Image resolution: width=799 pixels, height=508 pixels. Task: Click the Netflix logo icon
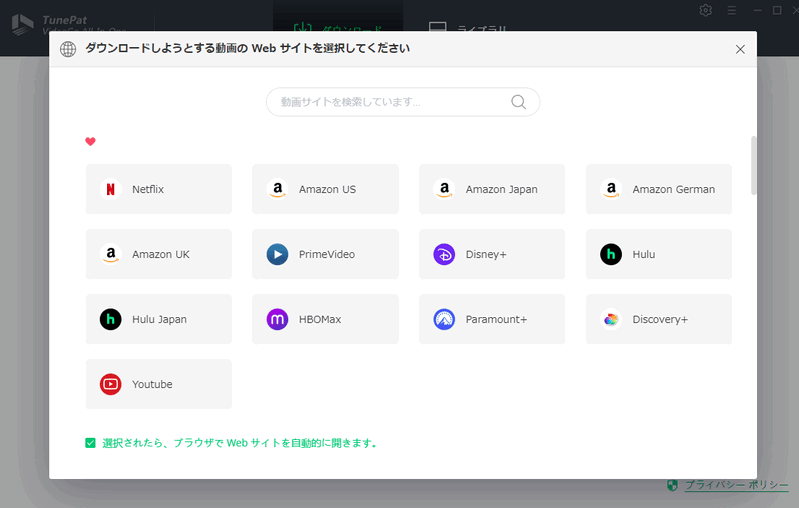(x=110, y=189)
